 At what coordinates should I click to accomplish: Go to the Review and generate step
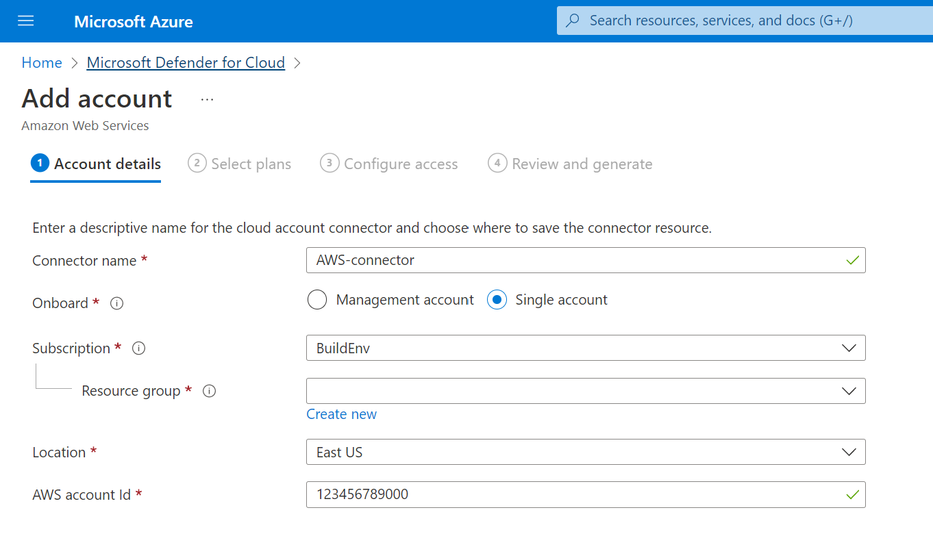570,164
